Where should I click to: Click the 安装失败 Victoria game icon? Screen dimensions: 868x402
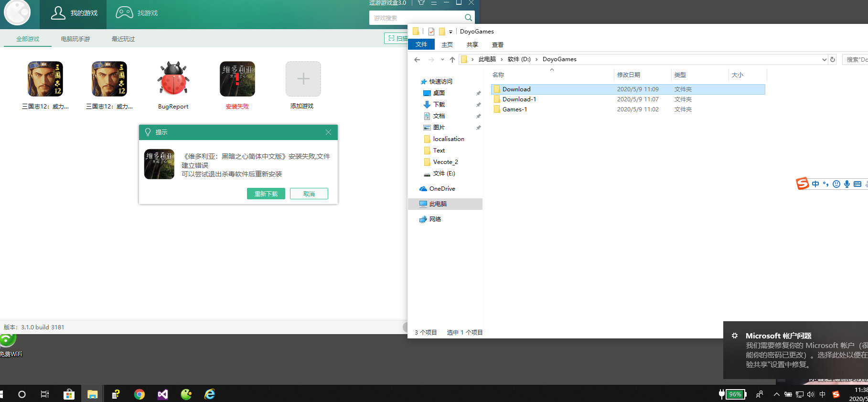point(237,79)
